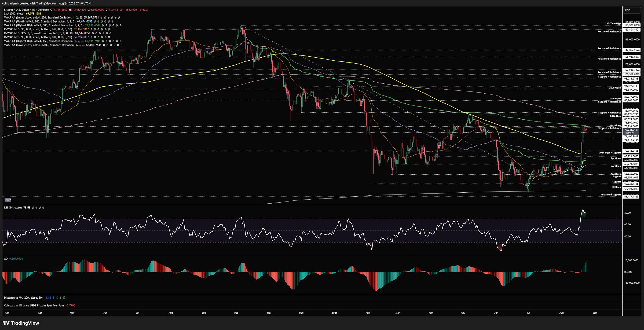The height and width of the screenshot is (330, 644).
Task: Click the RVWAP hlc3 365 indicator legend
Action: click(x=39, y=33)
